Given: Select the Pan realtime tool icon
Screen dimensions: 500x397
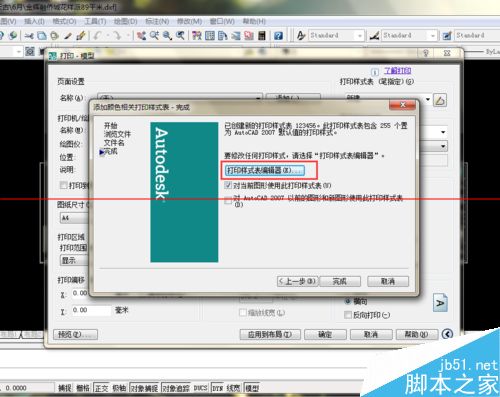Looking at the screenshot, I should [x=141, y=35].
